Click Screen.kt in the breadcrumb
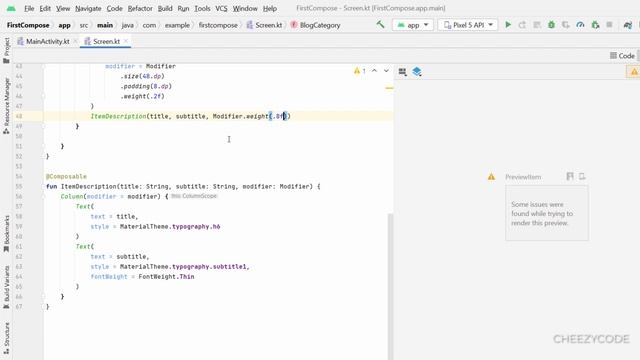The height and width of the screenshot is (360, 640). pos(264,25)
